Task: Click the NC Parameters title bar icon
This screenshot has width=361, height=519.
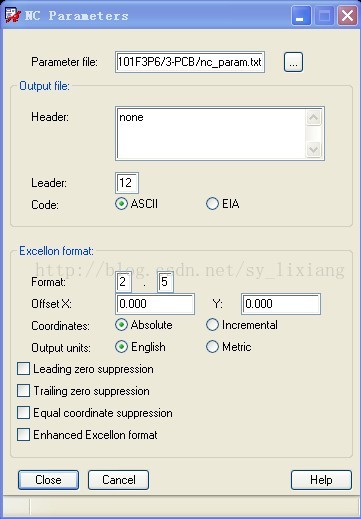Action: coord(13,15)
